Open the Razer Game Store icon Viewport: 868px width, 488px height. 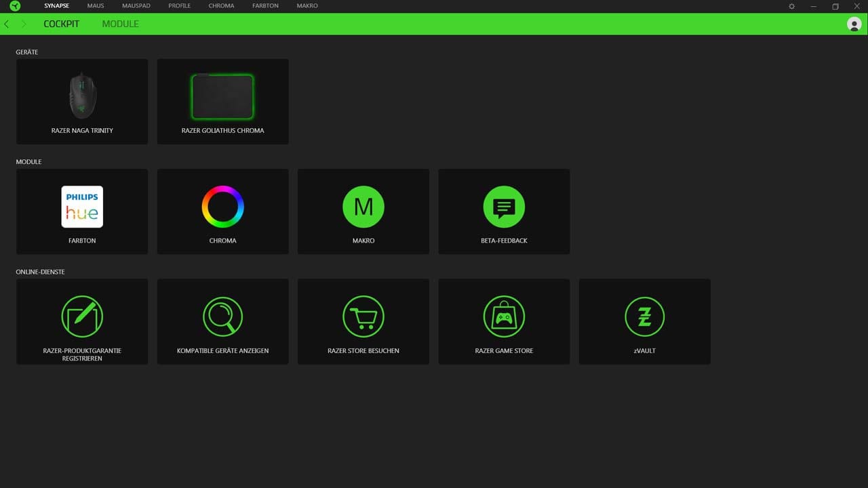click(504, 317)
